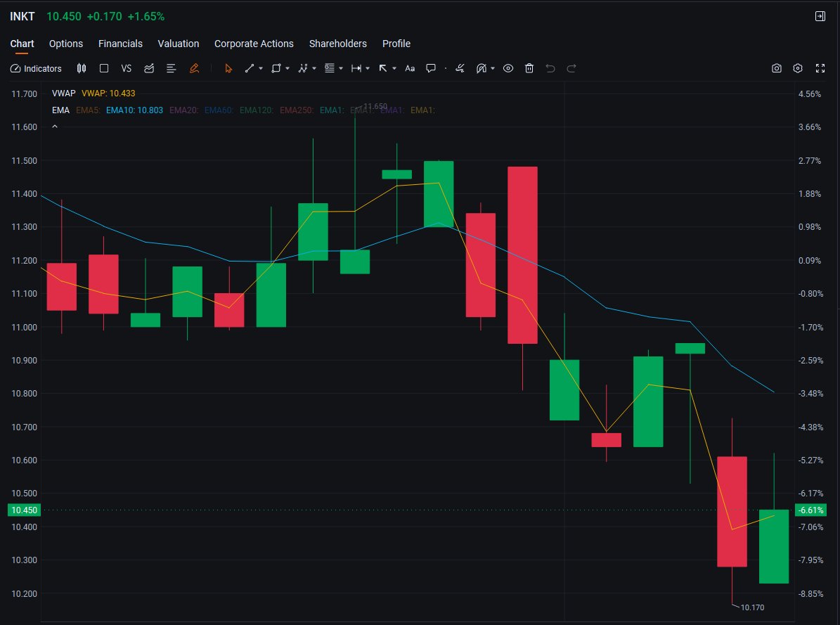Select the orange cursor pointer tool
This screenshot has width=840, height=625.
pyautogui.click(x=228, y=68)
